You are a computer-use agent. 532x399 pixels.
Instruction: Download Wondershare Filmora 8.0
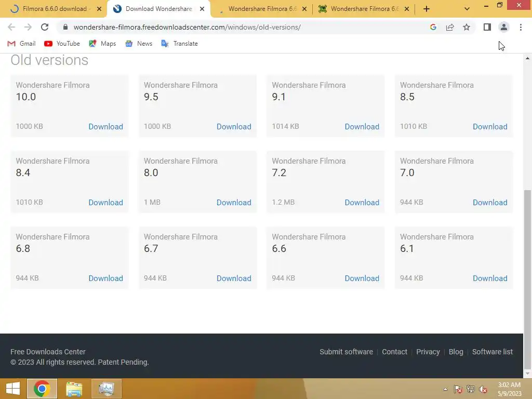tap(234, 202)
